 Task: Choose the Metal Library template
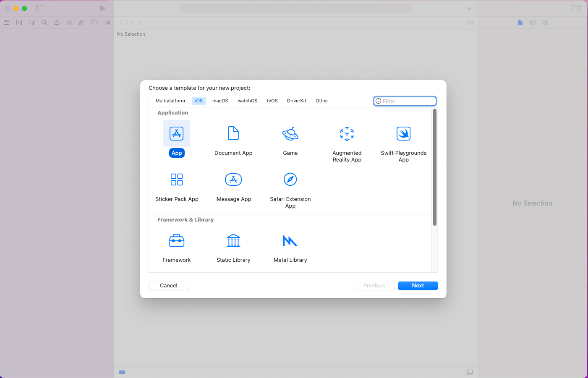(290, 241)
